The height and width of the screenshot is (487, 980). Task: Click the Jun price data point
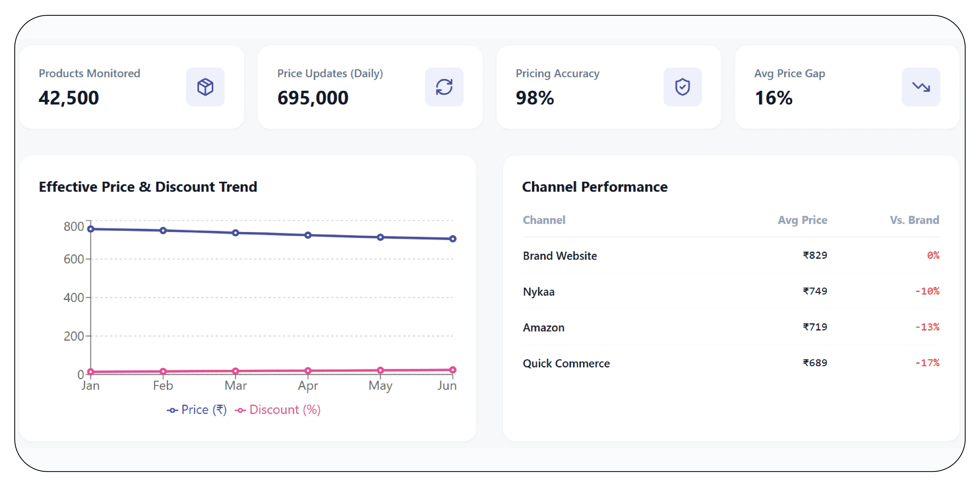[x=453, y=239]
